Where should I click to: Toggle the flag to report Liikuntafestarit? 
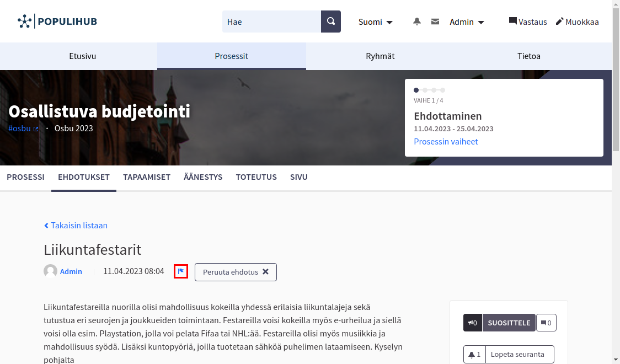[x=181, y=271]
